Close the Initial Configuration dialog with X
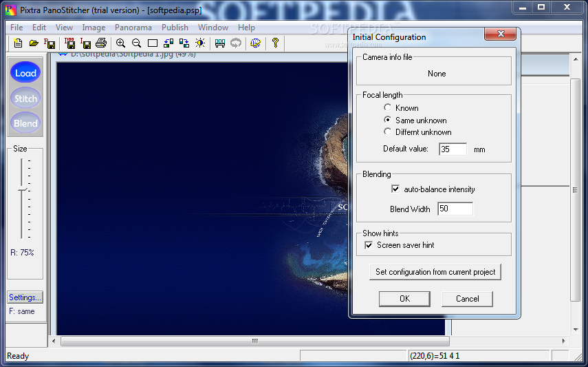588x367 pixels. (501, 34)
